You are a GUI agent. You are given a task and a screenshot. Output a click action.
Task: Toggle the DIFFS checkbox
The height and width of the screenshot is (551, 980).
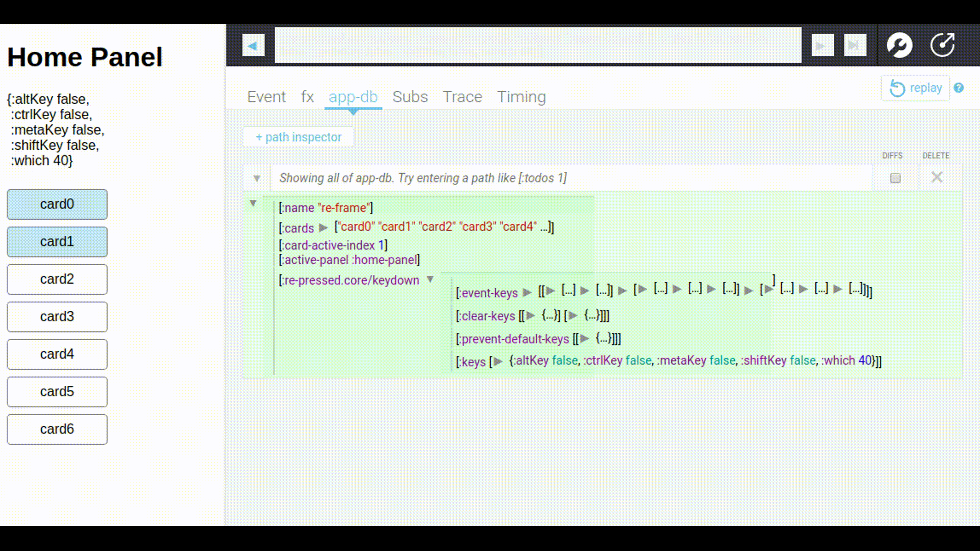[x=895, y=178]
